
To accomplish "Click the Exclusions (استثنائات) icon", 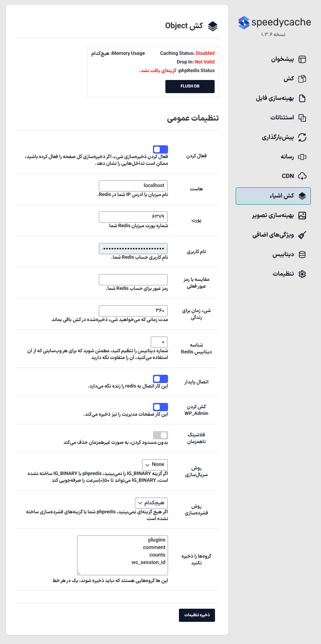I will pos(302,118).
